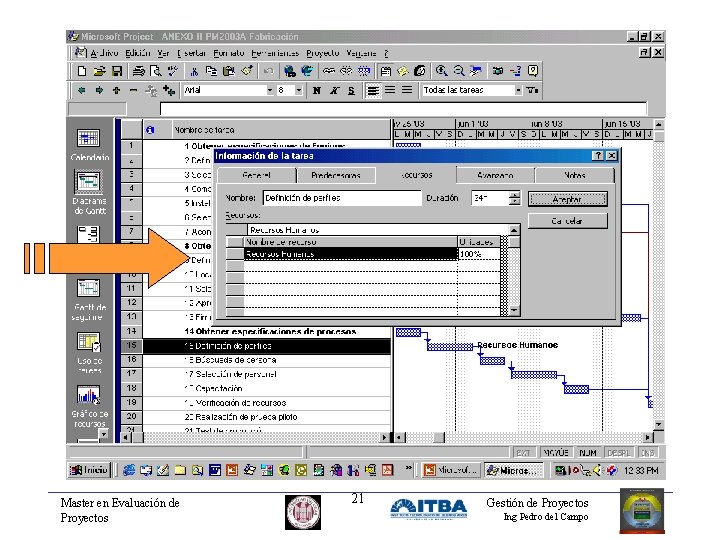
Task: Open the Task Information toolbar icon
Action: 385,71
